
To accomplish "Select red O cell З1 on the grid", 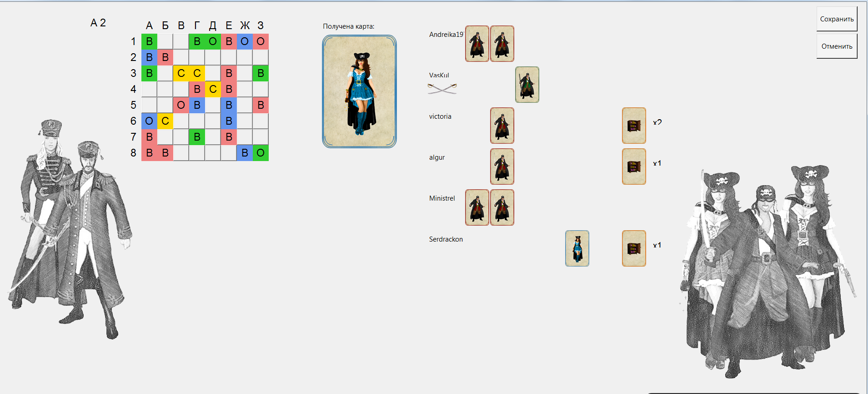I will coord(261,41).
